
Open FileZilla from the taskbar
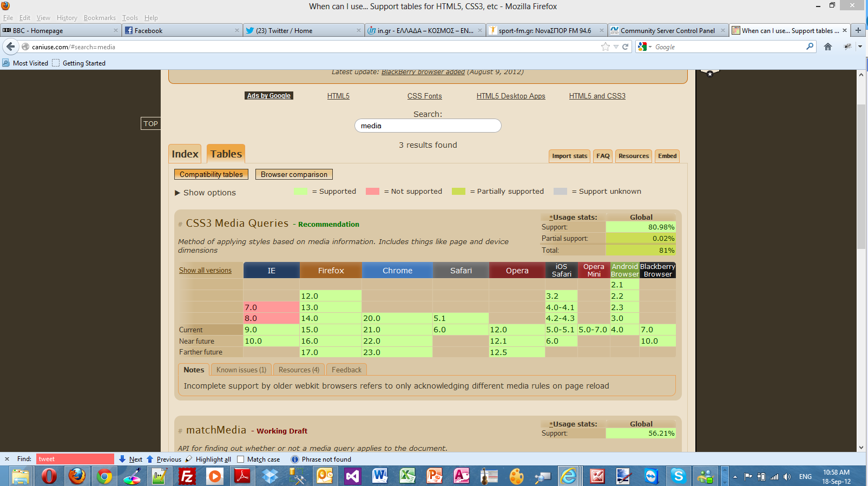click(187, 476)
